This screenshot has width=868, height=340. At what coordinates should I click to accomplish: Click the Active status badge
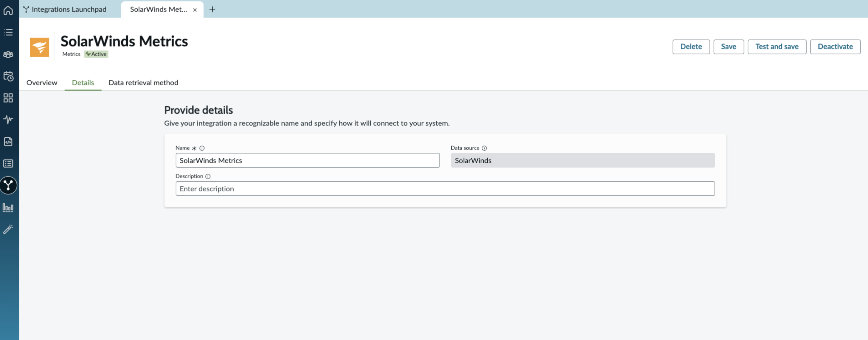point(96,54)
